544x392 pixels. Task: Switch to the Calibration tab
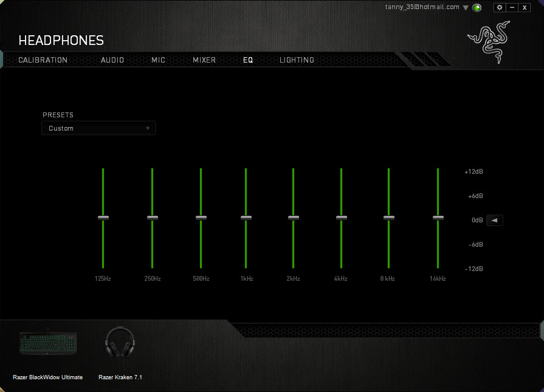pos(43,60)
